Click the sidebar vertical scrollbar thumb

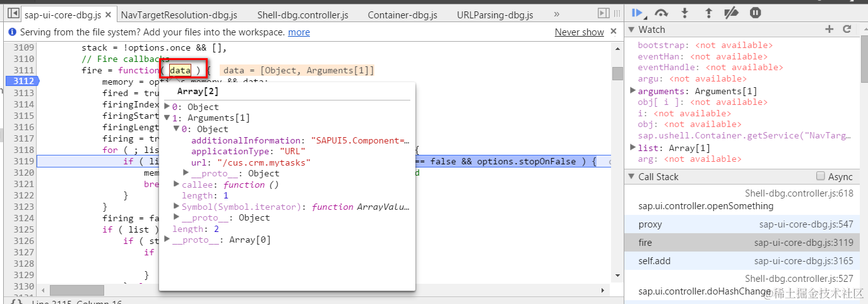(x=864, y=59)
